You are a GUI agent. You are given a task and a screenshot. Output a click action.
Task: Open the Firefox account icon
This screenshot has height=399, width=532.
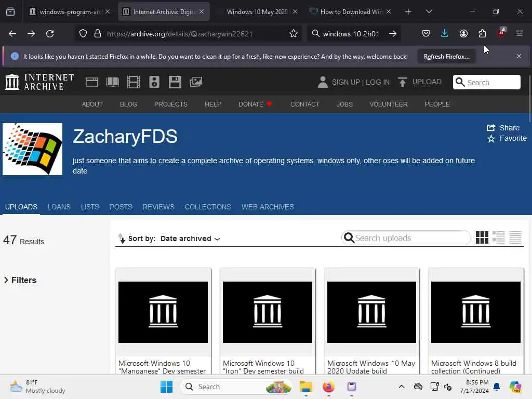pyautogui.click(x=463, y=34)
